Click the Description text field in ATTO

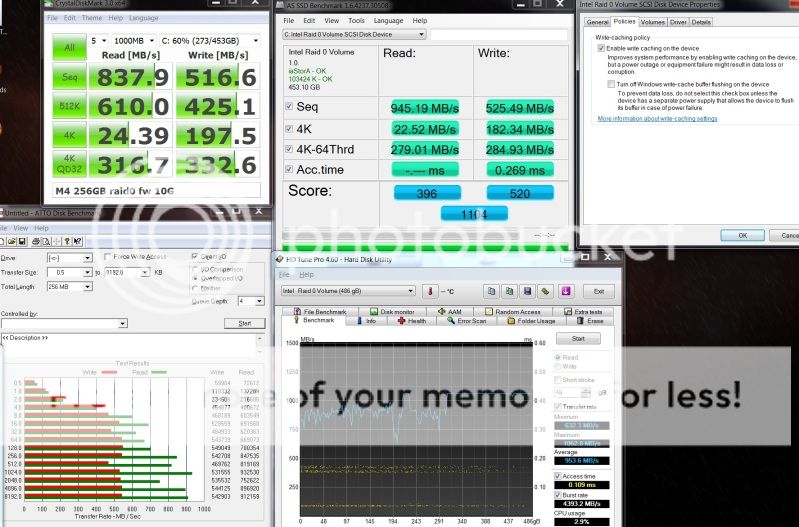134,339
